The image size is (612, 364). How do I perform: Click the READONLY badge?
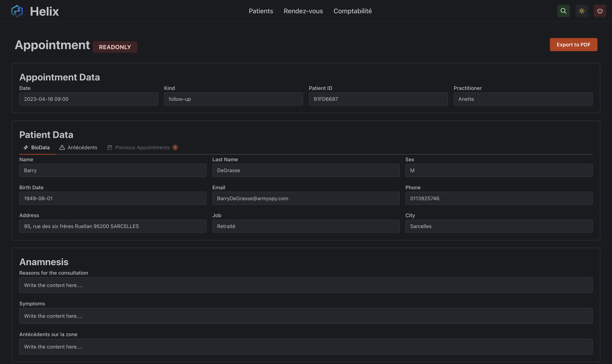[115, 47]
